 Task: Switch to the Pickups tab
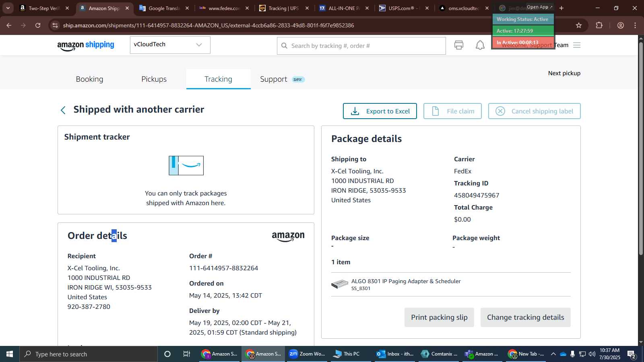pyautogui.click(x=154, y=79)
